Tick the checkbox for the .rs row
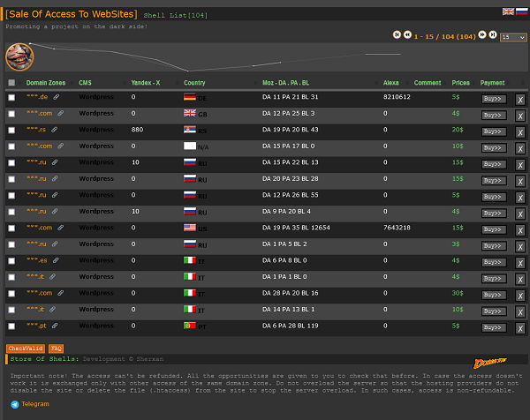The height and width of the screenshot is (420, 530). tap(11, 131)
